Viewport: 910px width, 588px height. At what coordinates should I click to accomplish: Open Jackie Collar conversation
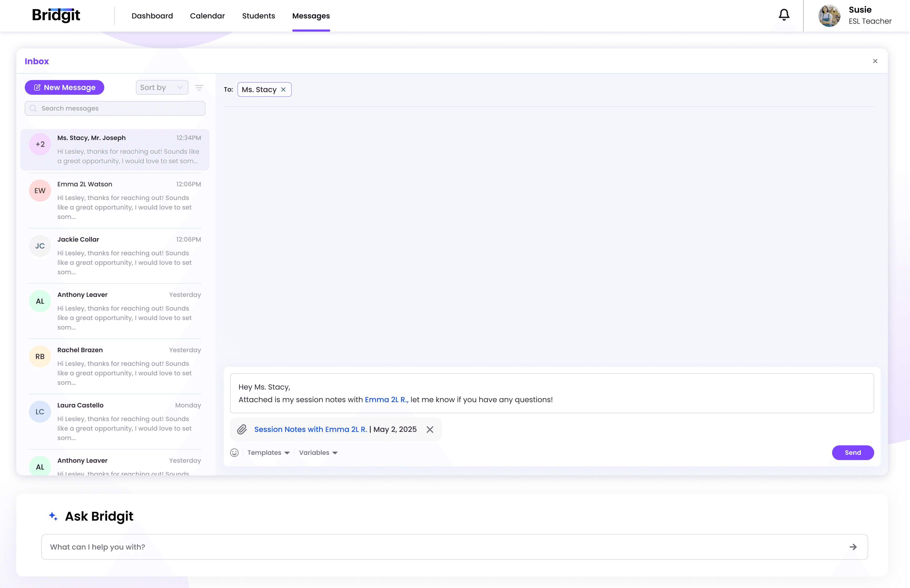(x=115, y=256)
